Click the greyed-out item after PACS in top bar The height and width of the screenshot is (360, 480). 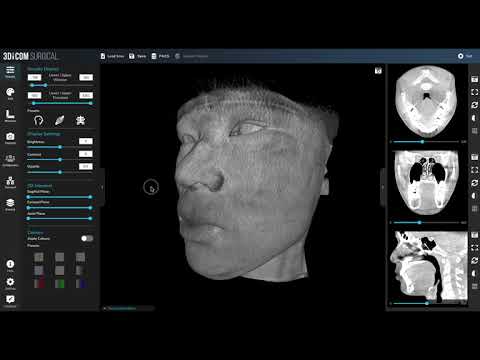[x=191, y=56]
